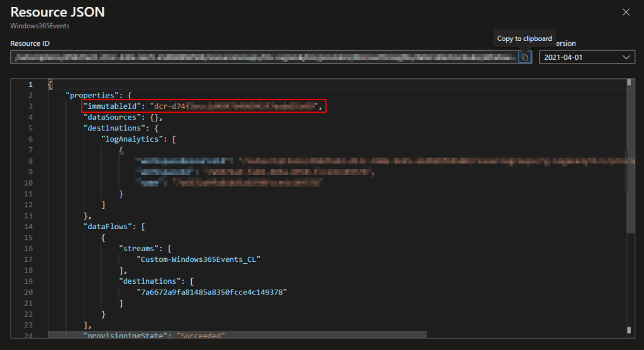This screenshot has height=350, width=644.
Task: Click the Copy to clipboard icon
Action: 525,57
